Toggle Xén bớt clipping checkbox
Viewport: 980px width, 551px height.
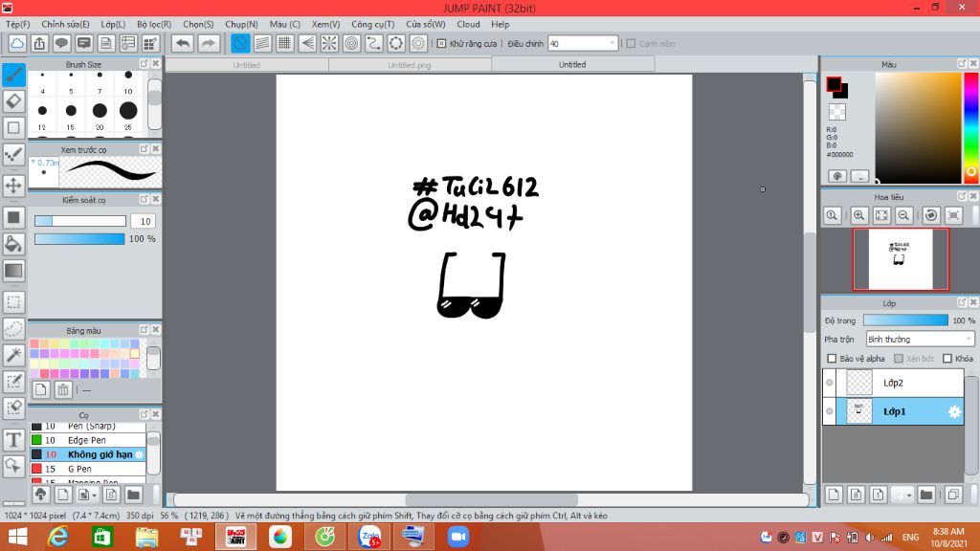coord(899,359)
